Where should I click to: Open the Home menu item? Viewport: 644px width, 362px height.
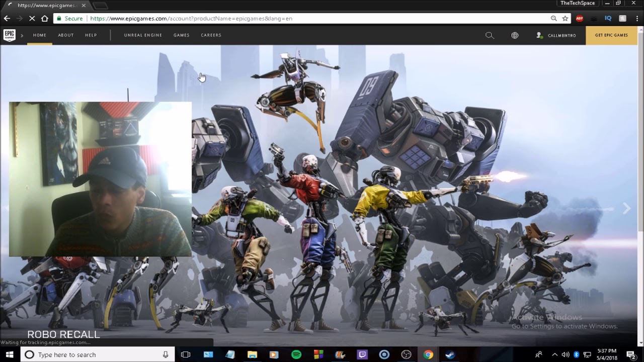40,35
